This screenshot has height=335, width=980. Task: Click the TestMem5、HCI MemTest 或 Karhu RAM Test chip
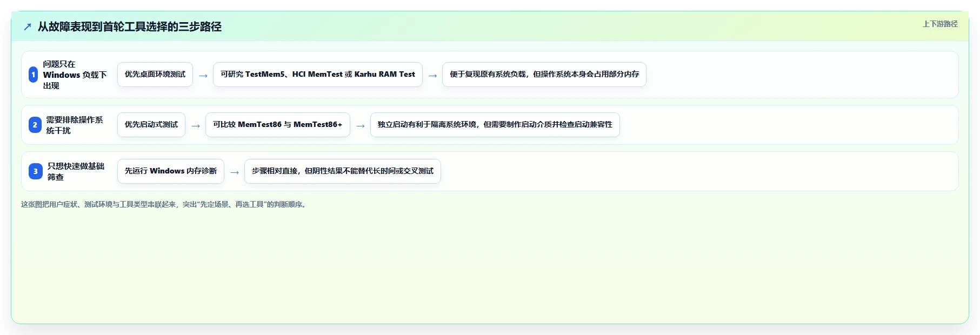(x=318, y=75)
